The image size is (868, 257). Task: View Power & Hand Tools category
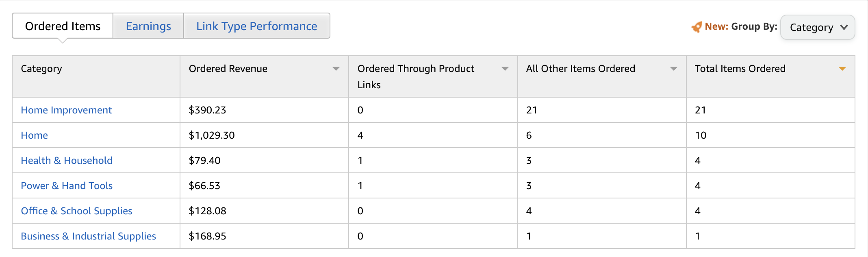coord(67,186)
